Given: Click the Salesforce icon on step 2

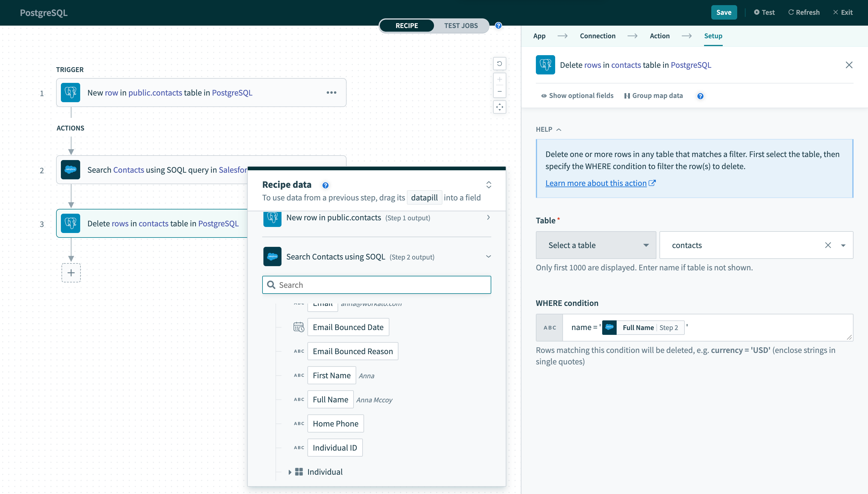Looking at the screenshot, I should (x=70, y=170).
